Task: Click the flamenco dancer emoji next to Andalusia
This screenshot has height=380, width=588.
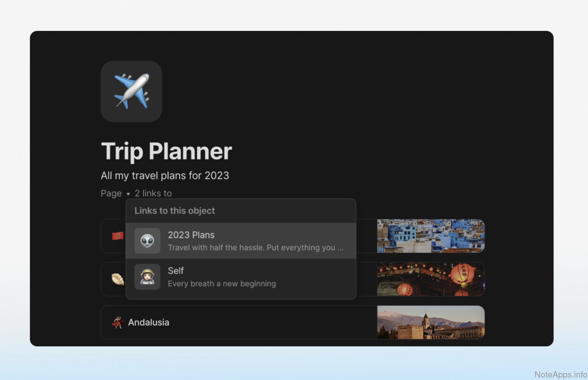Action: [x=118, y=322]
